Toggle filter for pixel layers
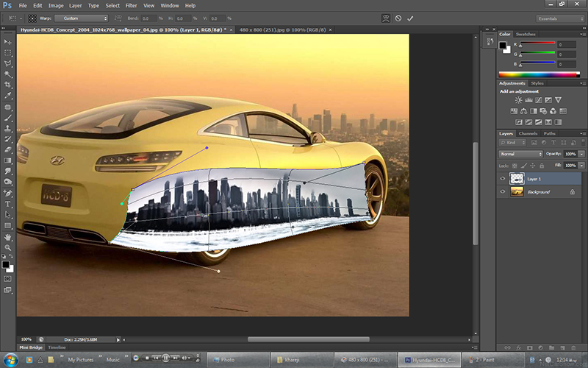The image size is (588, 368). [x=534, y=143]
